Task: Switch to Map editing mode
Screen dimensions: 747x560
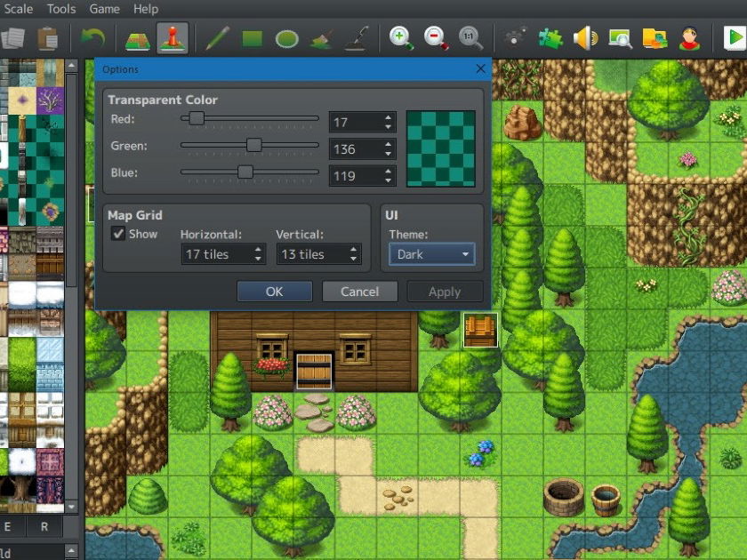Action: 137,38
